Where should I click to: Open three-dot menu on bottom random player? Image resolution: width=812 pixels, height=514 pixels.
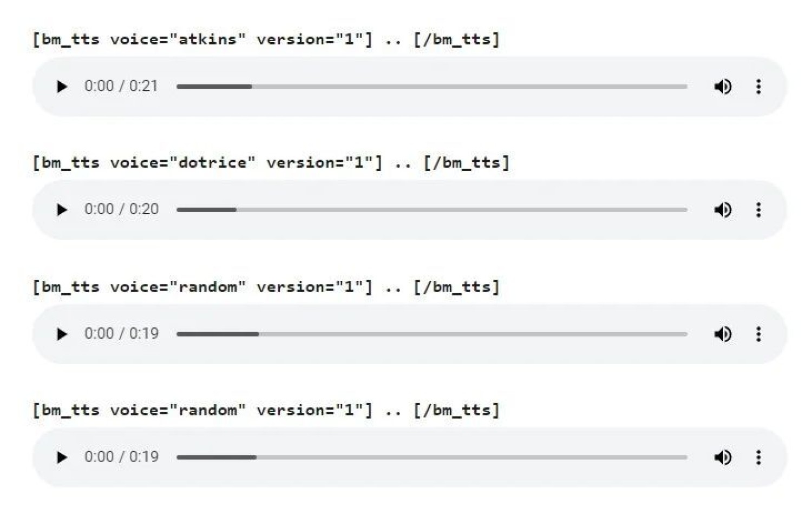coord(758,457)
